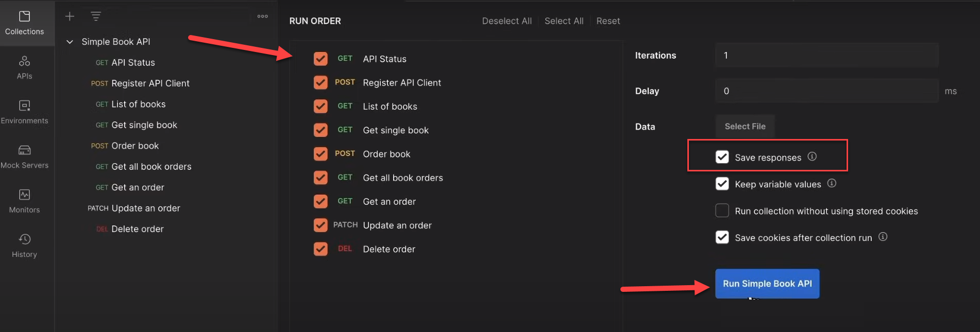The image size is (980, 332).
Task: Uncheck the API Status request in run order
Action: coord(320,59)
